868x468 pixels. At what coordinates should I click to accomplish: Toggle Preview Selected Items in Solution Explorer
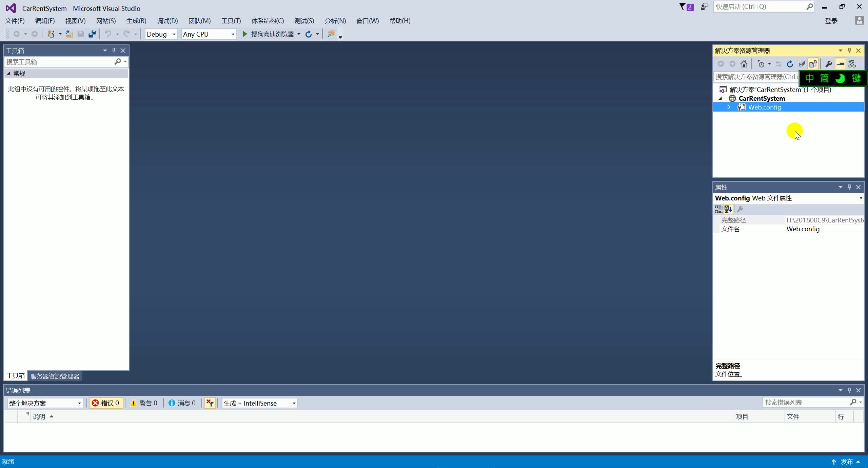point(840,64)
